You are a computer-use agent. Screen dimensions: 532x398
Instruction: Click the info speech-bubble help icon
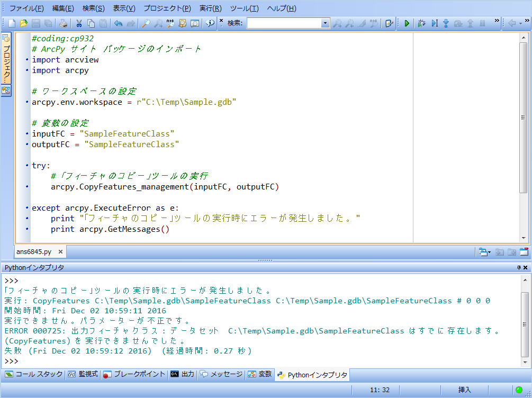point(210,23)
